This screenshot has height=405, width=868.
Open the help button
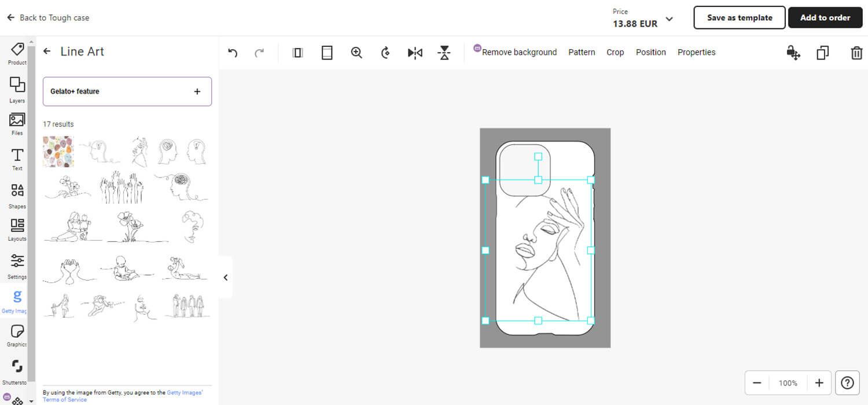coord(847,382)
